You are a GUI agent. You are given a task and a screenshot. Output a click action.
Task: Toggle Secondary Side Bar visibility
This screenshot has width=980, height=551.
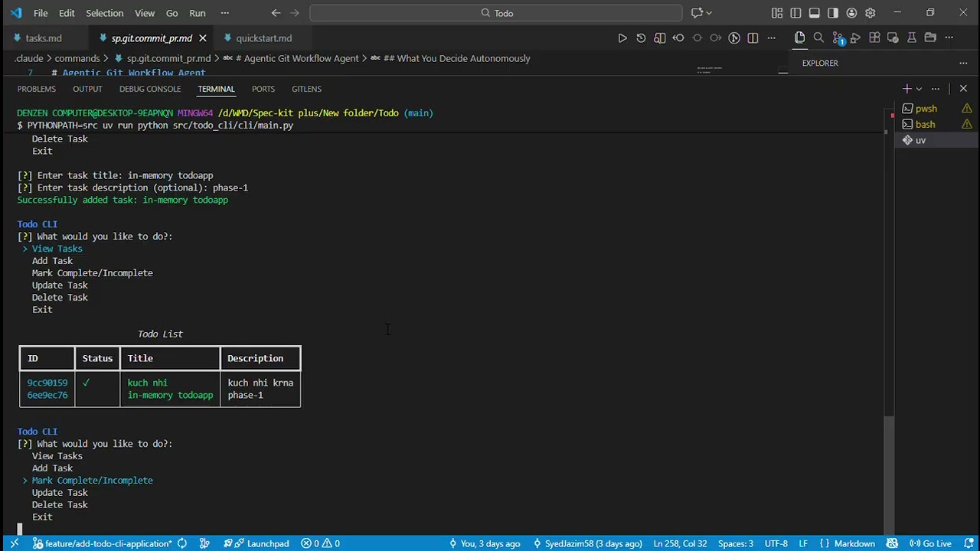833,13
